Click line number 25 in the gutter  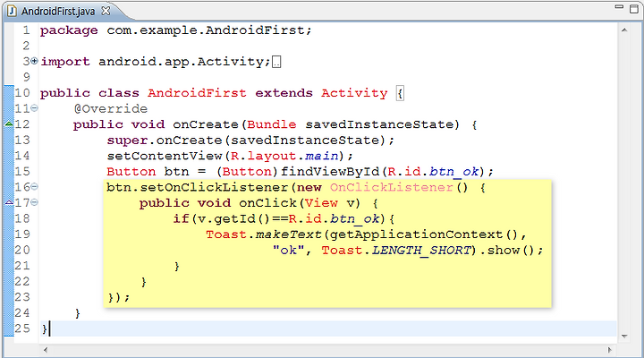pos(22,328)
